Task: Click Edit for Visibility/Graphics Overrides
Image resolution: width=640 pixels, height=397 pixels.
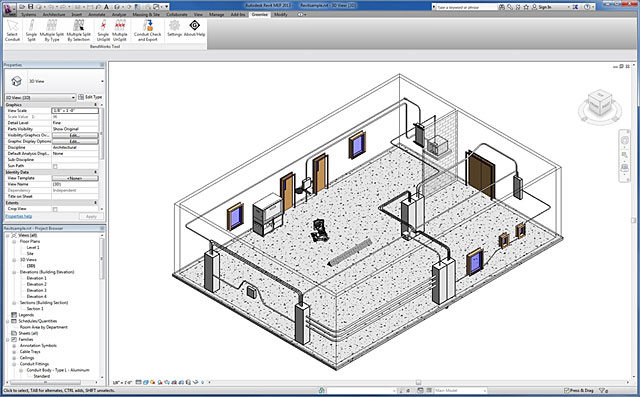Action: point(75,135)
